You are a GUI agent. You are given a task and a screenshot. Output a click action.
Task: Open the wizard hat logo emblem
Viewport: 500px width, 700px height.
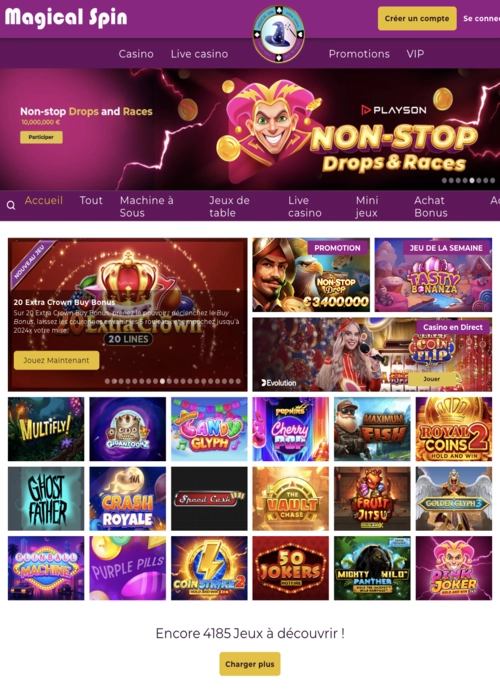coord(279,34)
